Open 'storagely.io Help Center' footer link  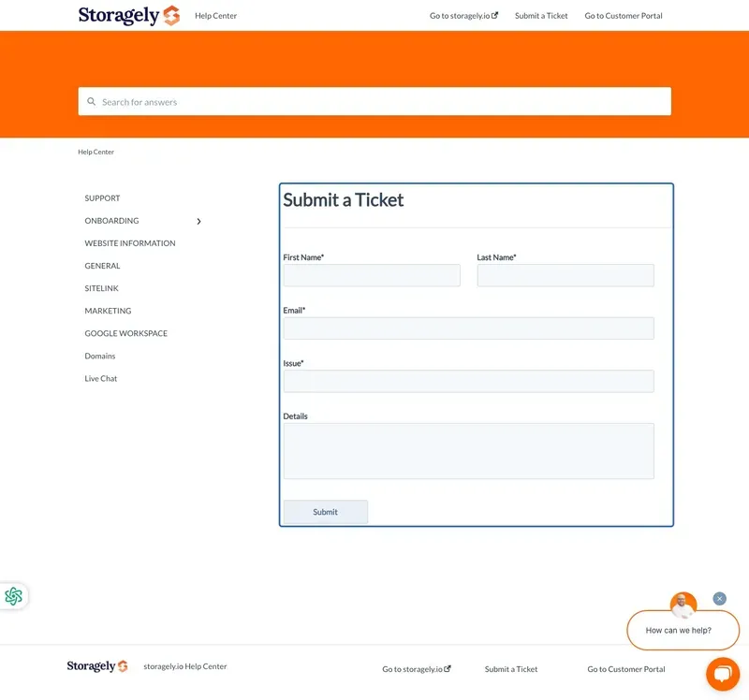pos(185,666)
